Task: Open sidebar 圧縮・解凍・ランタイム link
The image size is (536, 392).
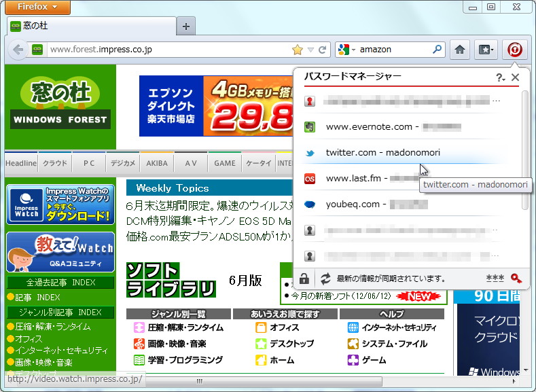Action: (52, 327)
